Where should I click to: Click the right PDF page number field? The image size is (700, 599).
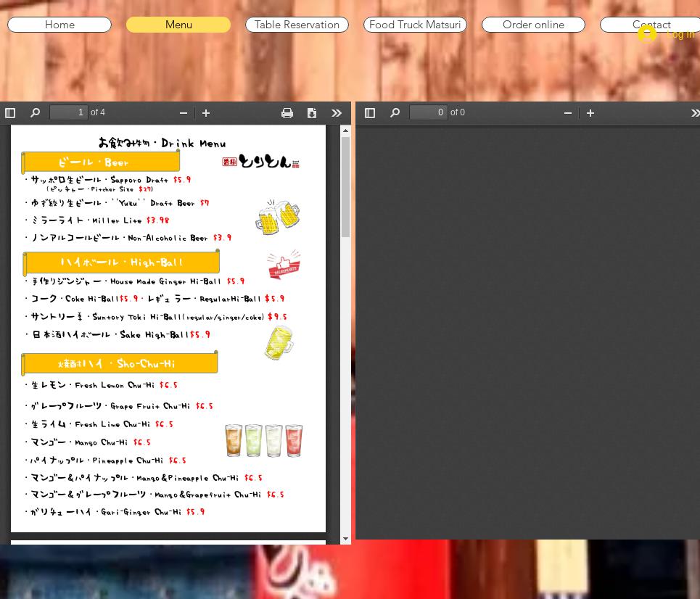(x=429, y=112)
